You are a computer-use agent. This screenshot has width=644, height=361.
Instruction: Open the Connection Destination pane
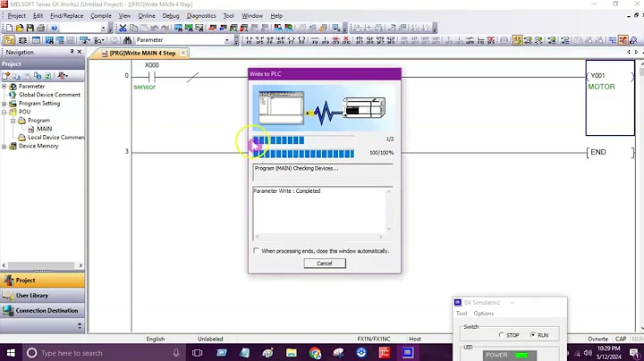pyautogui.click(x=42, y=311)
